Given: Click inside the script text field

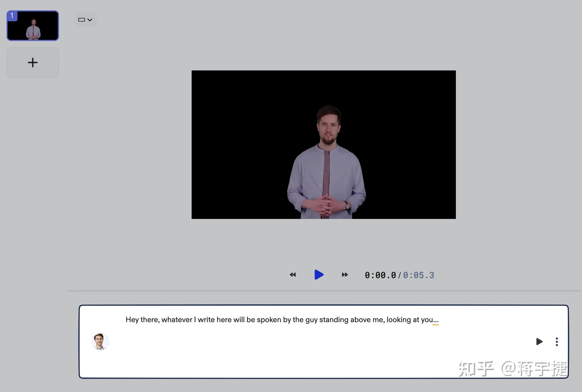Looking at the screenshot, I should point(281,320).
